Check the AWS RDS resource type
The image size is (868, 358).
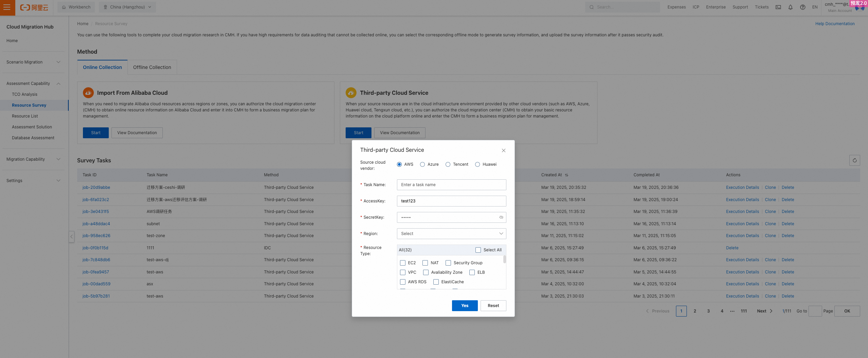(403, 282)
